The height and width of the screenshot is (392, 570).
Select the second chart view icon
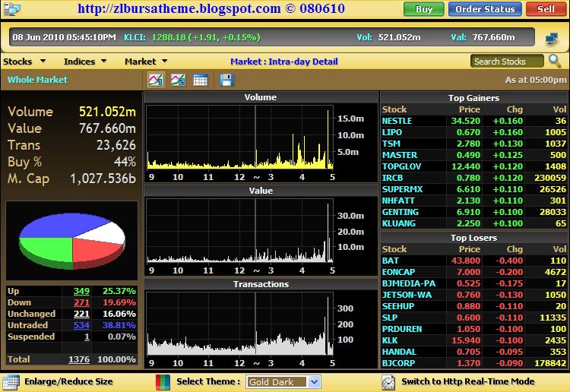pos(178,80)
